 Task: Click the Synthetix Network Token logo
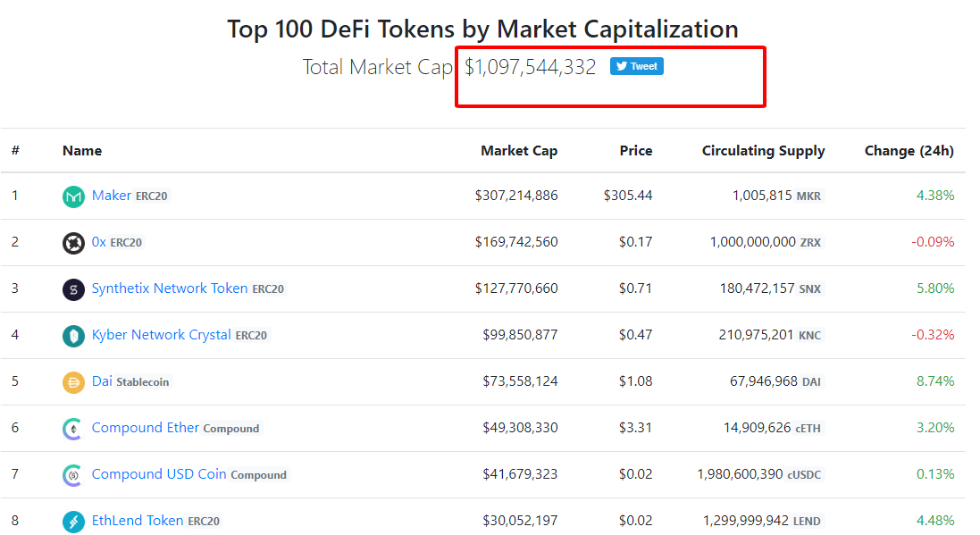[73, 289]
